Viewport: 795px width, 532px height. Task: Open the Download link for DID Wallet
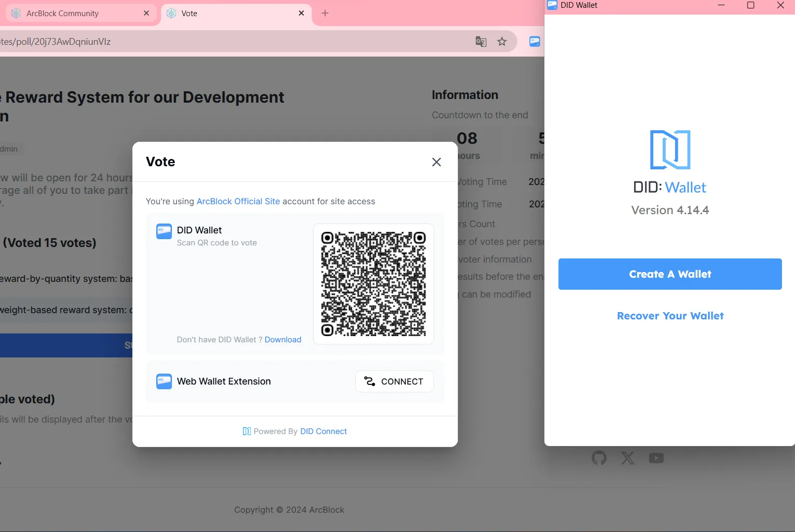pyautogui.click(x=283, y=340)
